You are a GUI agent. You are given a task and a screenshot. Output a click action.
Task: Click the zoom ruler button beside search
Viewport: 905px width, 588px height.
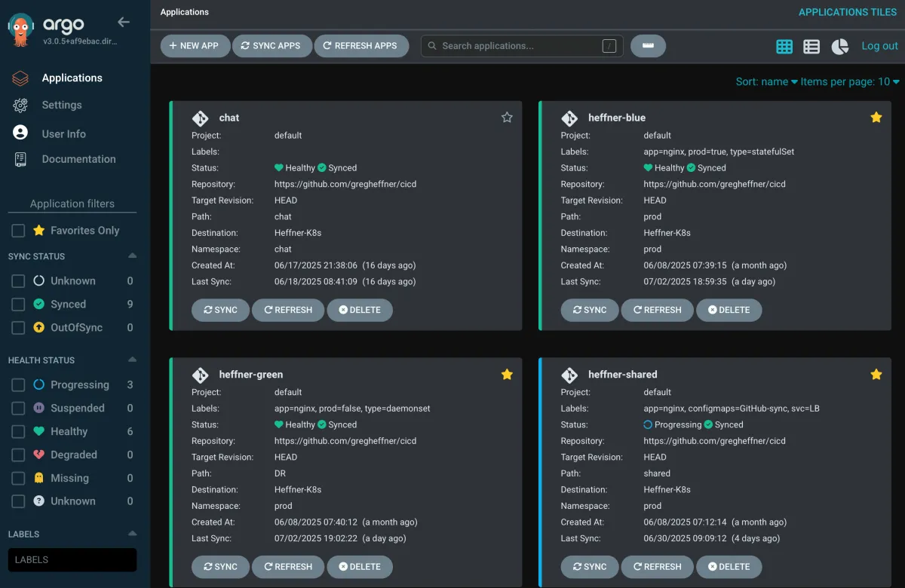pyautogui.click(x=648, y=46)
